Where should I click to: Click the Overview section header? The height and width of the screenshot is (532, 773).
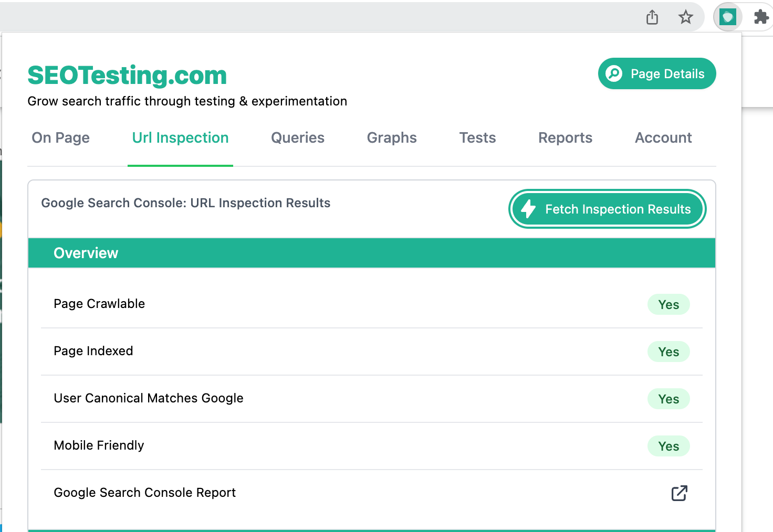372,253
